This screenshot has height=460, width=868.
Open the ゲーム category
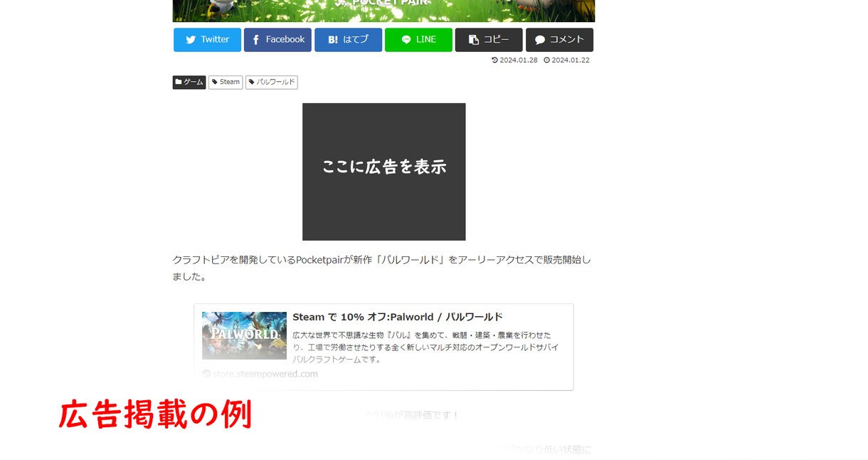189,82
